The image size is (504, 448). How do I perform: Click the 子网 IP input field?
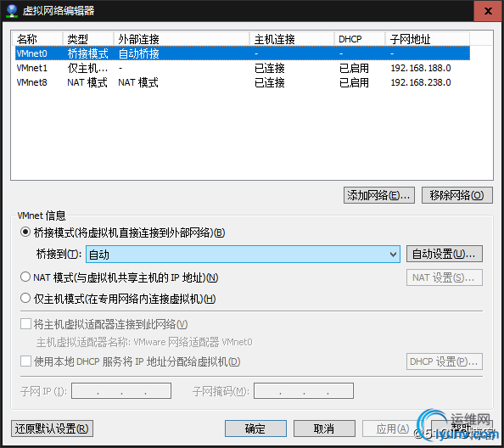121,391
